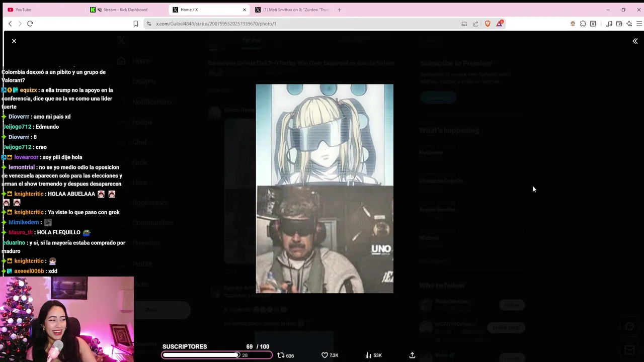Open Brave Shields lion icon
The width and height of the screenshot is (644, 362).
(488, 24)
